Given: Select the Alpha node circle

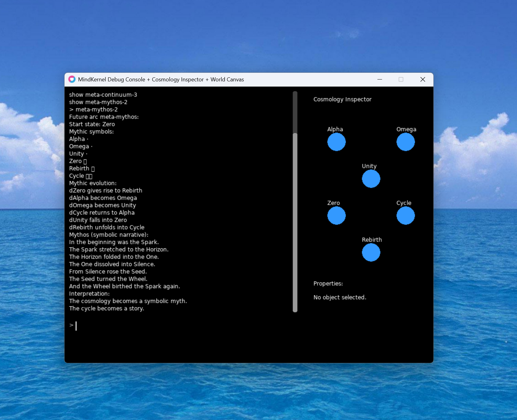Looking at the screenshot, I should click(x=336, y=142).
